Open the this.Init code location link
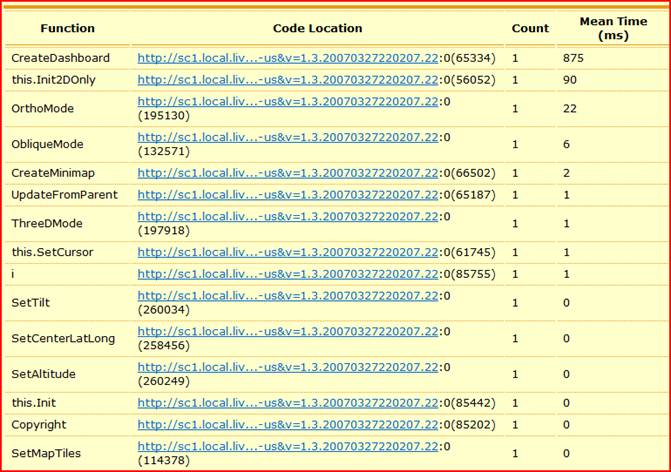 point(287,403)
